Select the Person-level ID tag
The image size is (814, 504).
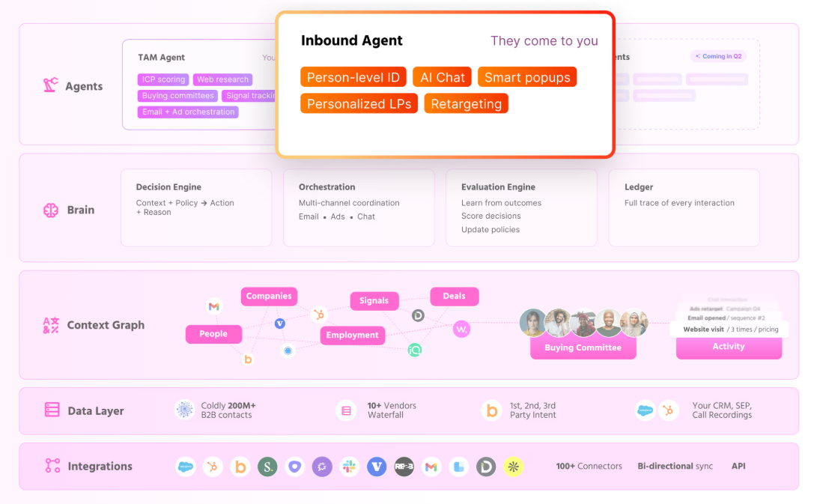(x=353, y=77)
